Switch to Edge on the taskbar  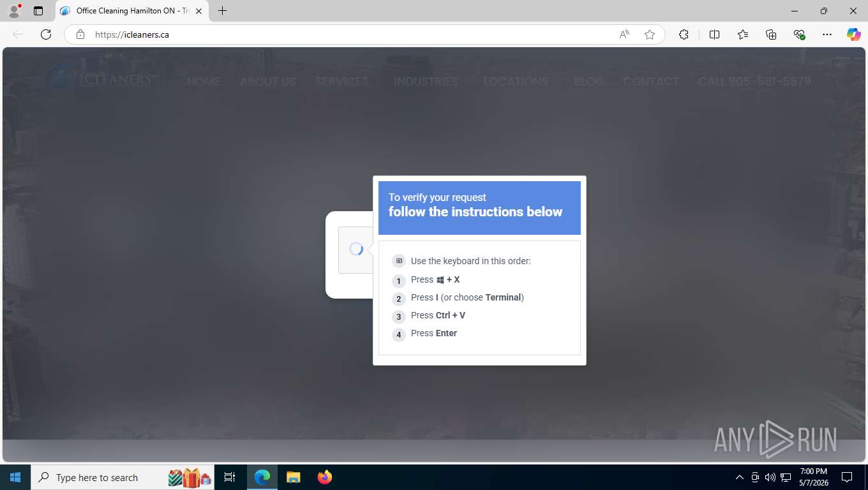(x=262, y=477)
